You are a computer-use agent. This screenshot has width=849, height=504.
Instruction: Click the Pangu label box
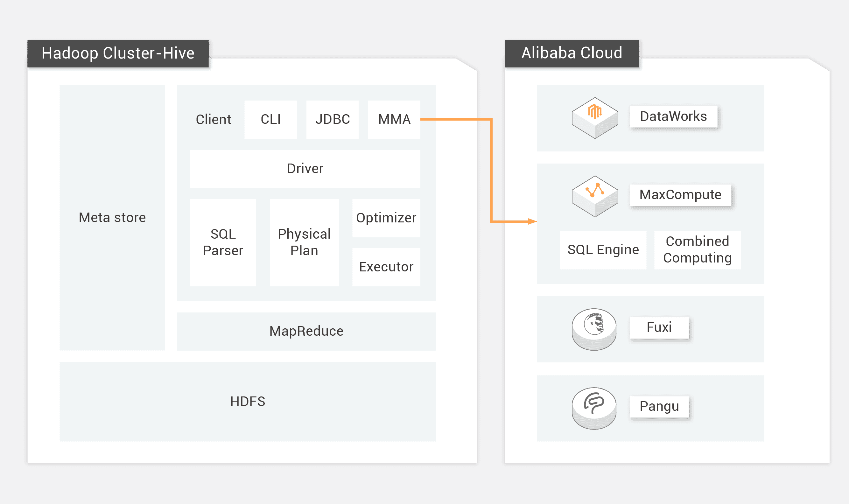[x=659, y=406]
